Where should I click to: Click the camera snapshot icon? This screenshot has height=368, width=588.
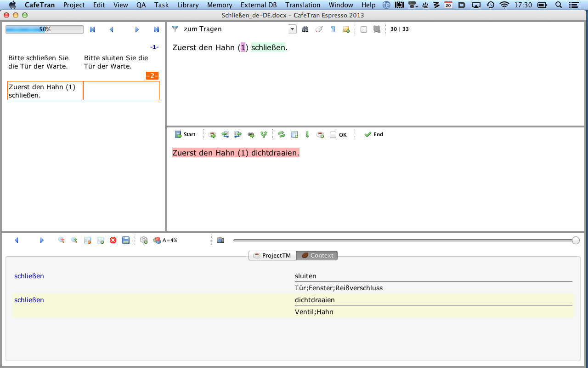pyautogui.click(x=220, y=240)
